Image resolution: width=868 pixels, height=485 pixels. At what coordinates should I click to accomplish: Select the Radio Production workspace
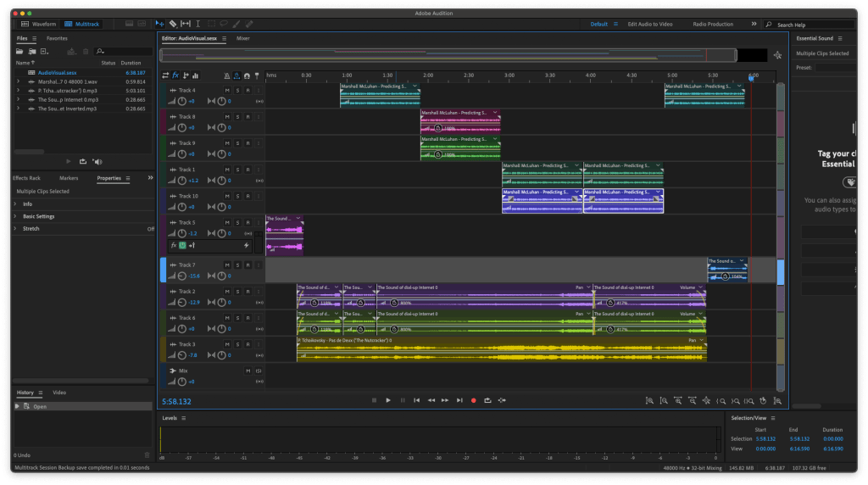712,25
